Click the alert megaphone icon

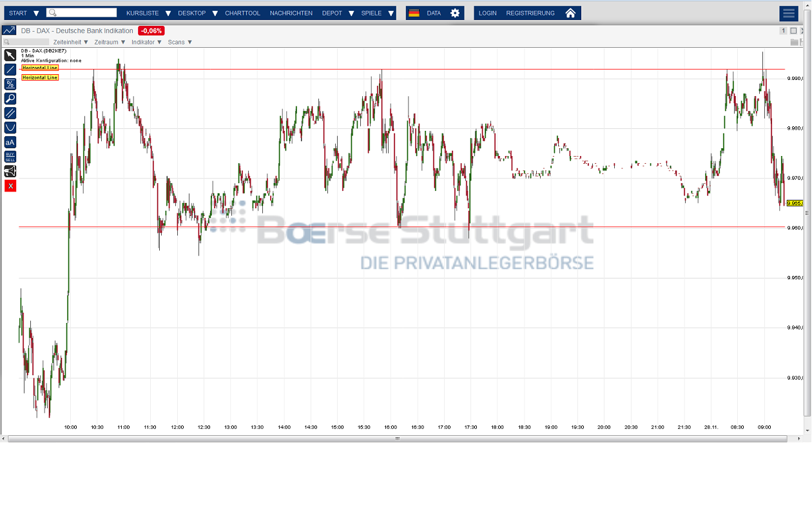[x=10, y=171]
